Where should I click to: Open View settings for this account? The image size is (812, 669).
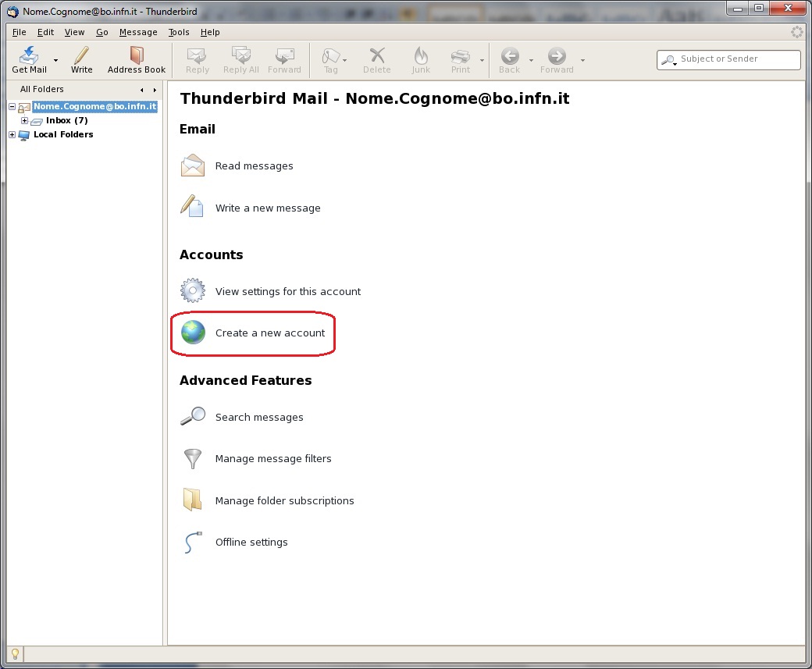click(x=288, y=291)
